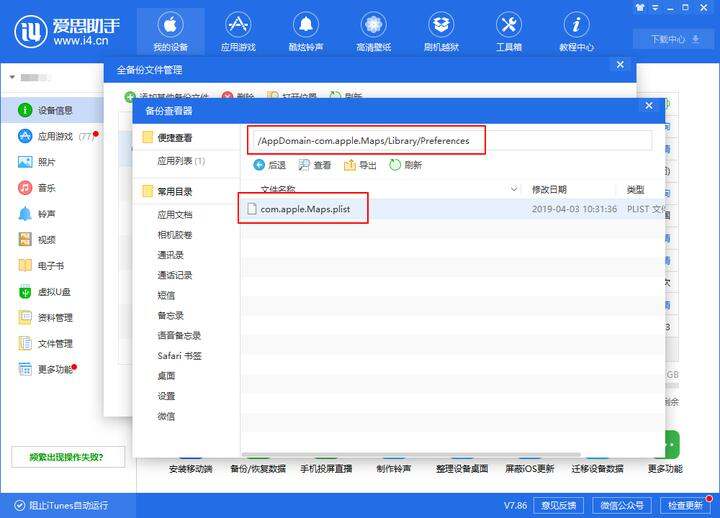Viewport: 720px width, 518px height.
Task: Open the 应用游戏 top navigation tab
Action: point(238,31)
